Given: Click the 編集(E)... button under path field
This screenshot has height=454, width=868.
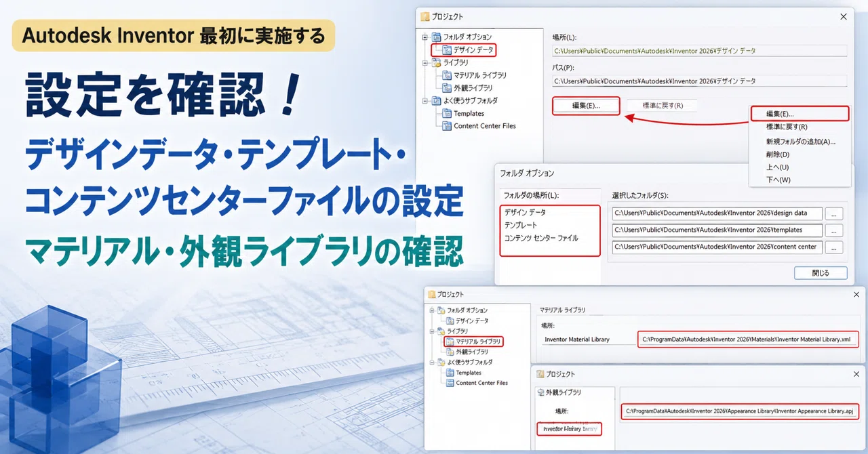Looking at the screenshot, I should coord(586,106).
